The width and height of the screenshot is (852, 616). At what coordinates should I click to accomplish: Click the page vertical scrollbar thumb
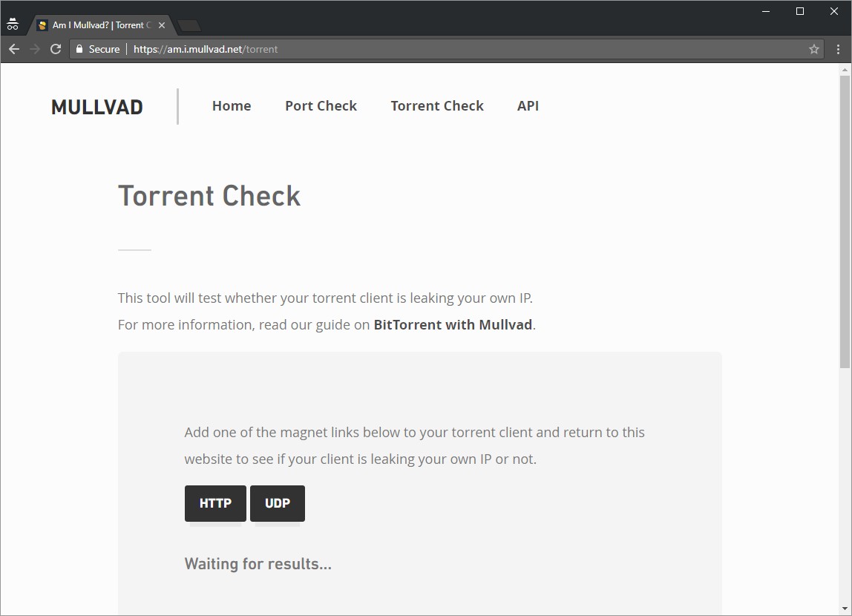[845, 222]
